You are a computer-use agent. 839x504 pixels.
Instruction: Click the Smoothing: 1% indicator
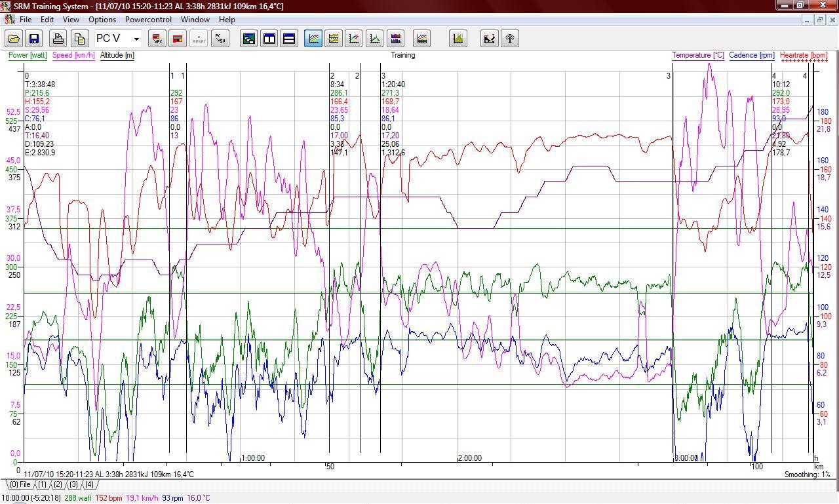coord(808,475)
